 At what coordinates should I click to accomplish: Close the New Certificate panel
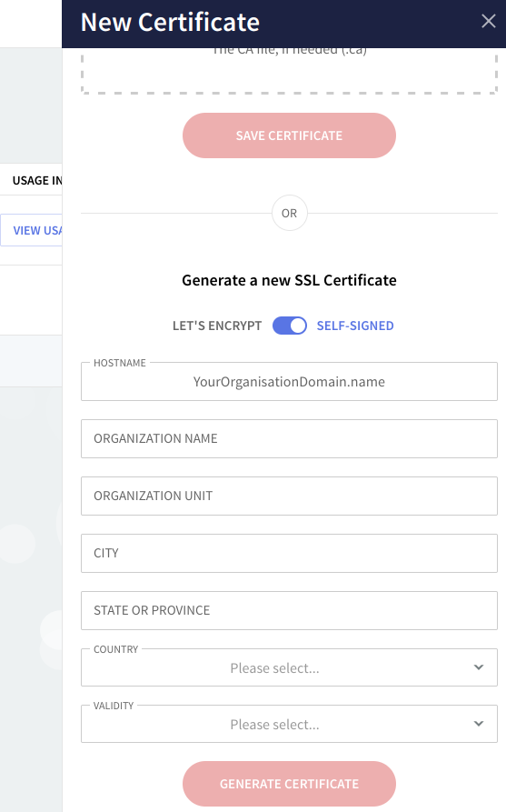coord(489,21)
